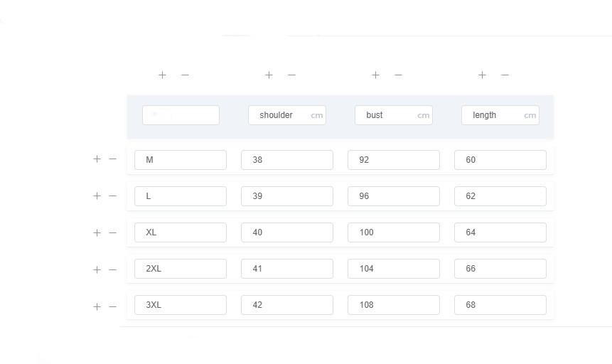Viewport: 612px width, 364px height.
Task: Remove the XL row with its minus icon
Action: [112, 232]
